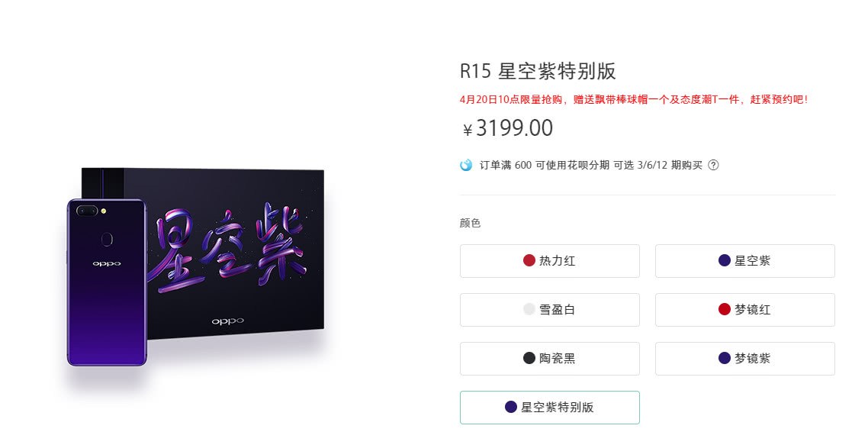Screen dimensions: 868x432
Task: Click the blue Huabei logo icon
Action: pos(466,165)
